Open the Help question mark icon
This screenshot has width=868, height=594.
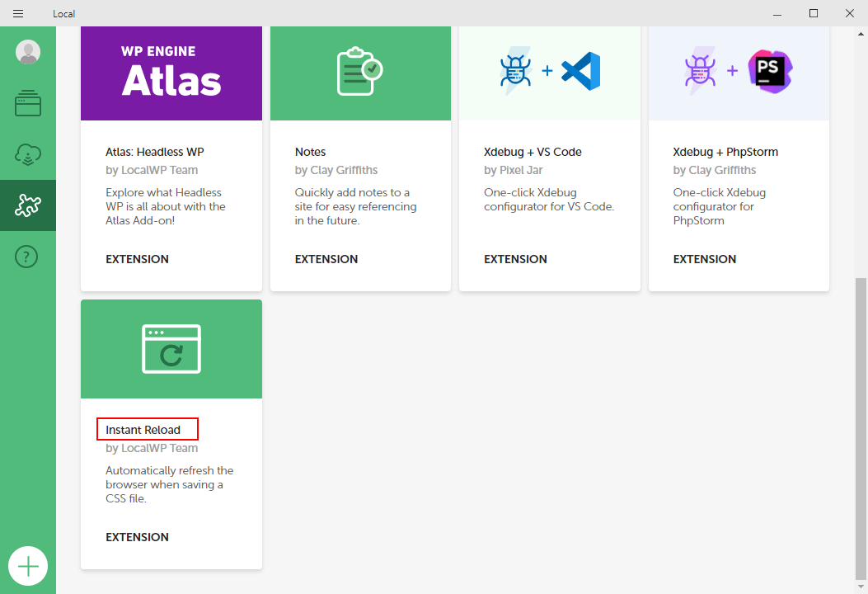click(26, 257)
